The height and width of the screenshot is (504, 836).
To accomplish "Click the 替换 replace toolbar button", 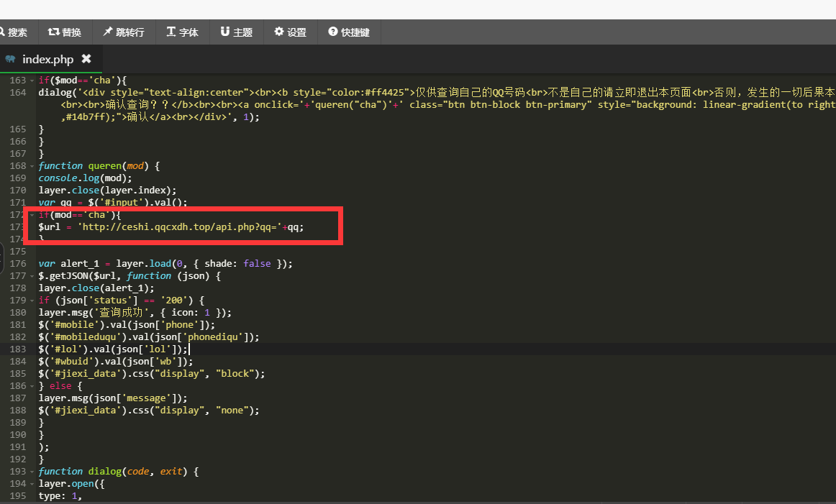I will pyautogui.click(x=65, y=32).
